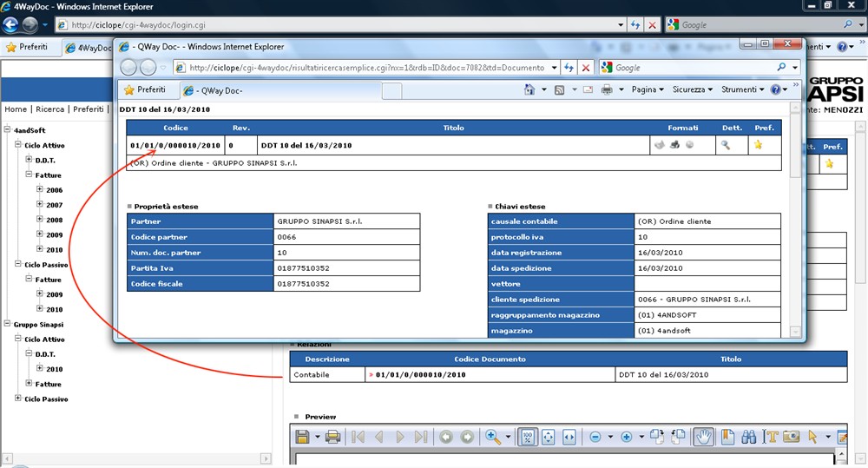
Task: Collapse the Ciclo Passivo node under 4andSoft
Action: coord(17,264)
